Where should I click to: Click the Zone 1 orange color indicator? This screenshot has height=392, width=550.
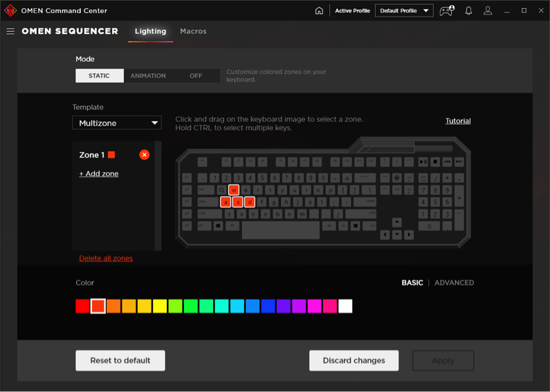pyautogui.click(x=111, y=155)
